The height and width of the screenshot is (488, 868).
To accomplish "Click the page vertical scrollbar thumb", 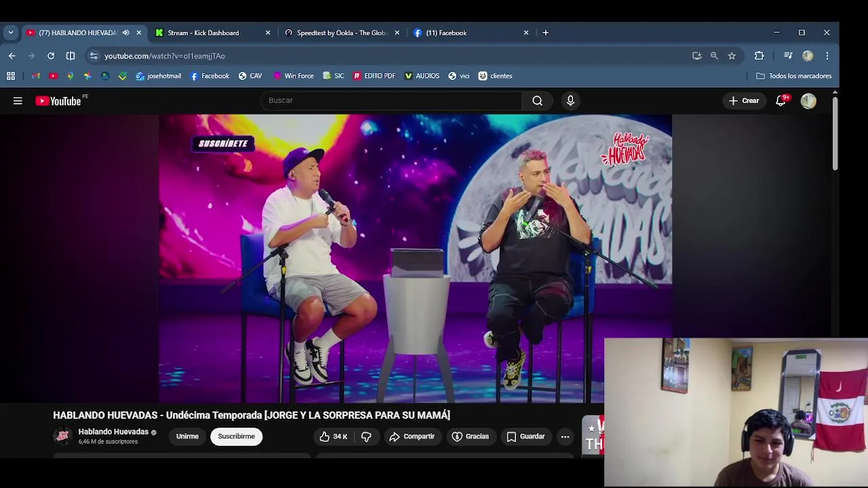I will [x=835, y=134].
